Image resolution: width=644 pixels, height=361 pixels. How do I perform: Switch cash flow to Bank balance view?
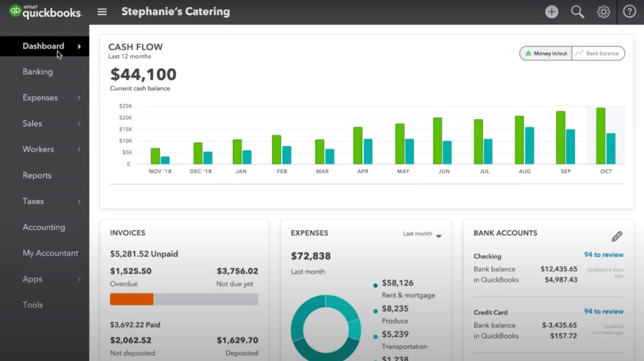pyautogui.click(x=598, y=53)
